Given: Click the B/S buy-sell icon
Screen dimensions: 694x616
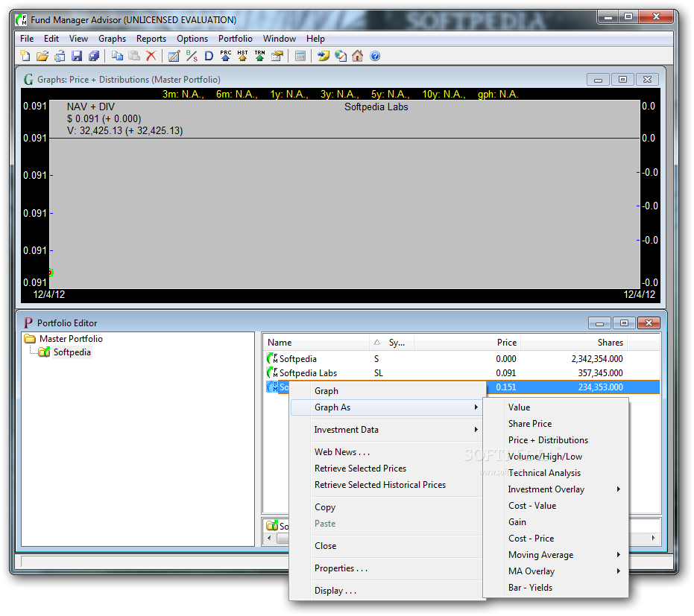Looking at the screenshot, I should point(192,56).
